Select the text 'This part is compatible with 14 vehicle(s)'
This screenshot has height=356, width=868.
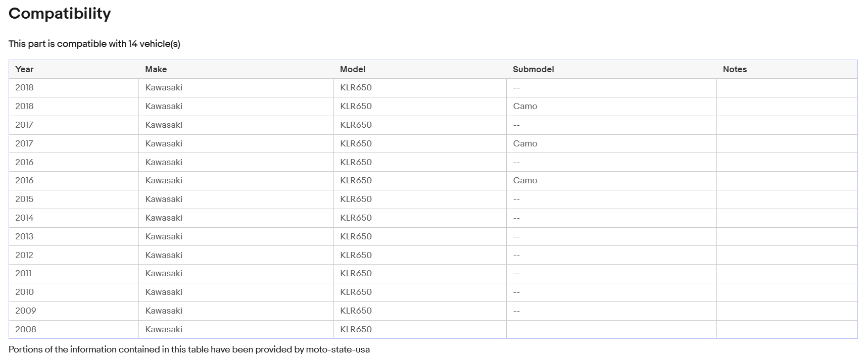[x=94, y=44]
